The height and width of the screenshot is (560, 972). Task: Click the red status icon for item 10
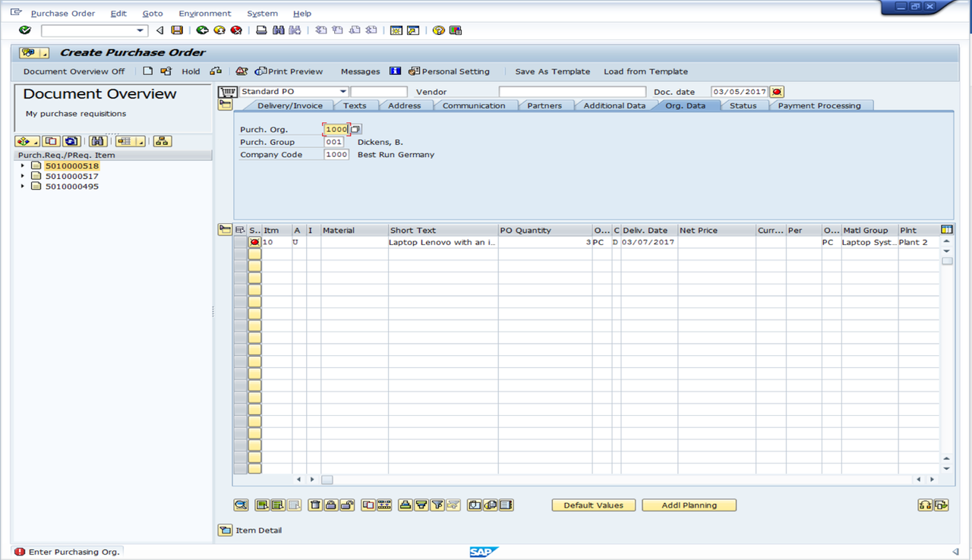[x=254, y=242]
